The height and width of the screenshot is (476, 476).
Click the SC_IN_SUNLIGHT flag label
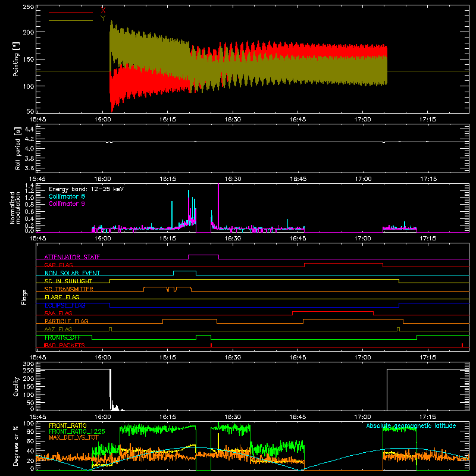[x=68, y=281]
